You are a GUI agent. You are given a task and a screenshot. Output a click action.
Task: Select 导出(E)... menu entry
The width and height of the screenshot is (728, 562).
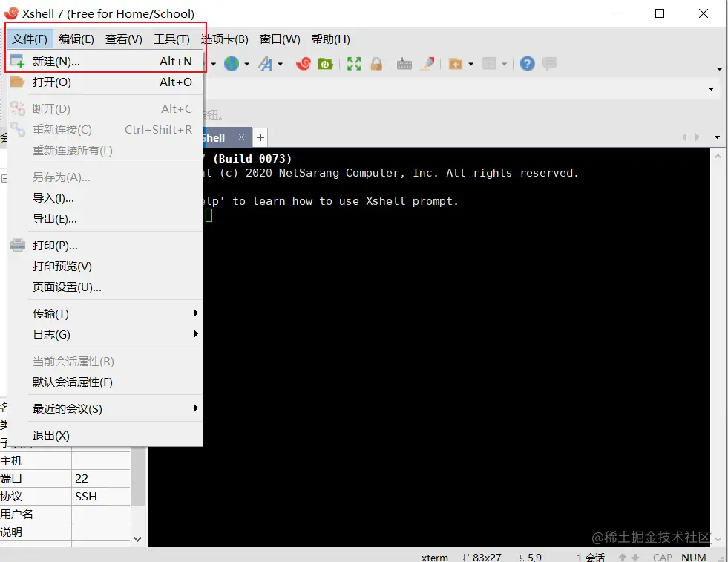coord(105,219)
